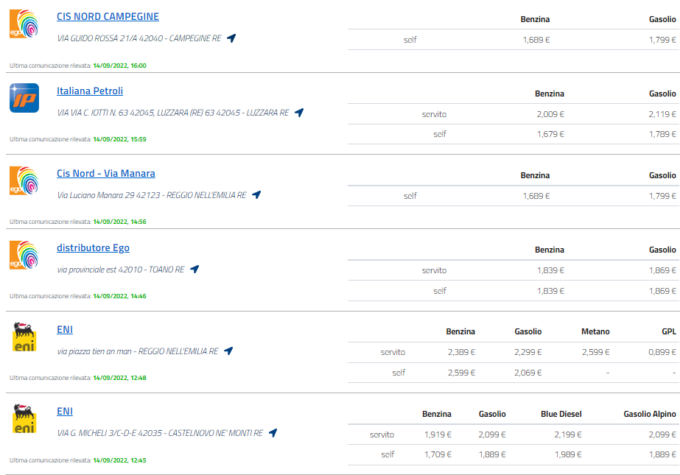Click navigation arrow beside Via Guido Rossa address
Viewport: 680px width, 475px height.
(x=232, y=38)
